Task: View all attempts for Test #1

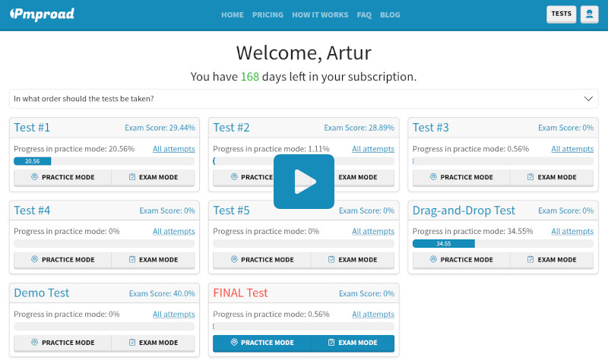Action: click(x=173, y=149)
